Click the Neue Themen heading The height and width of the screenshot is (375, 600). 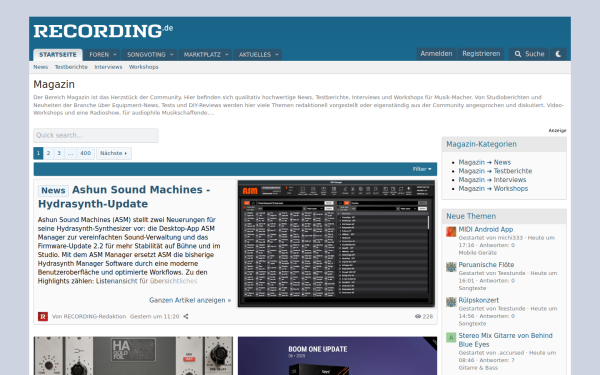click(x=471, y=216)
